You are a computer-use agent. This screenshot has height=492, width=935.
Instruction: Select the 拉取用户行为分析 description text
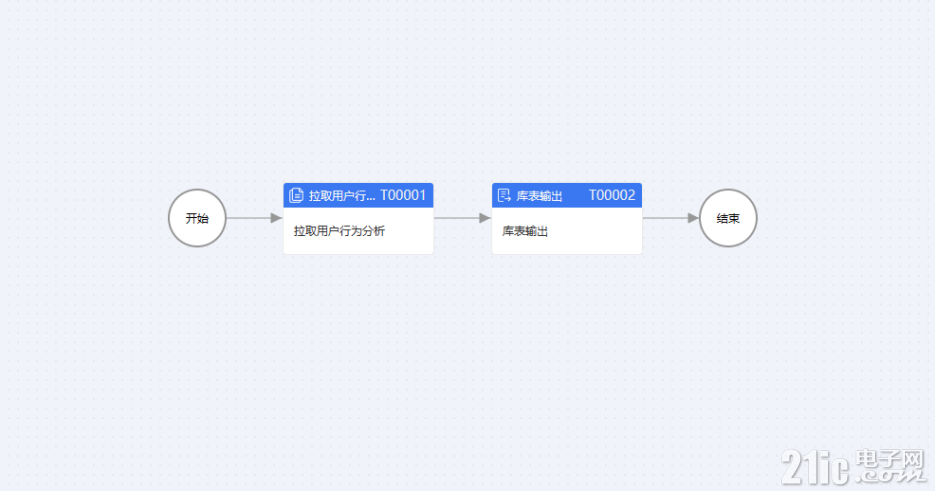339,231
